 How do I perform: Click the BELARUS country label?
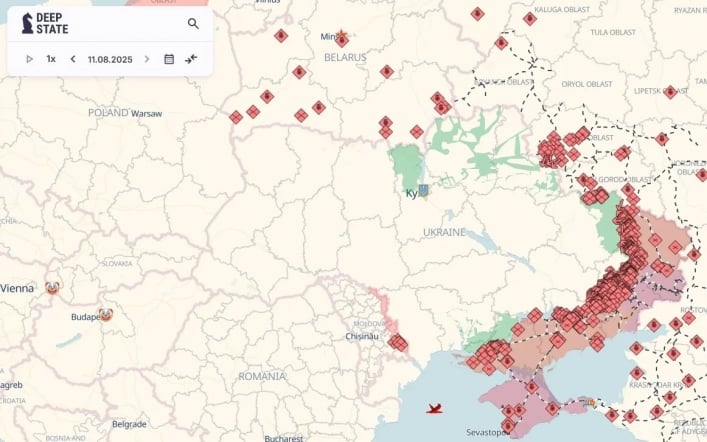point(345,57)
